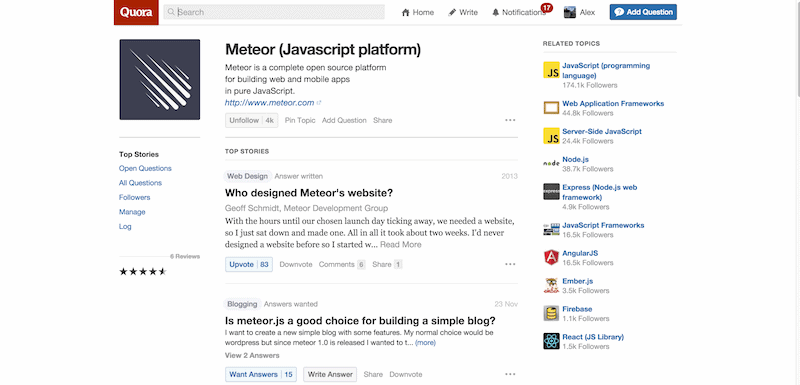Click the Want Answers 15 button
Viewport: 800px width, 385px height.
pos(261,374)
